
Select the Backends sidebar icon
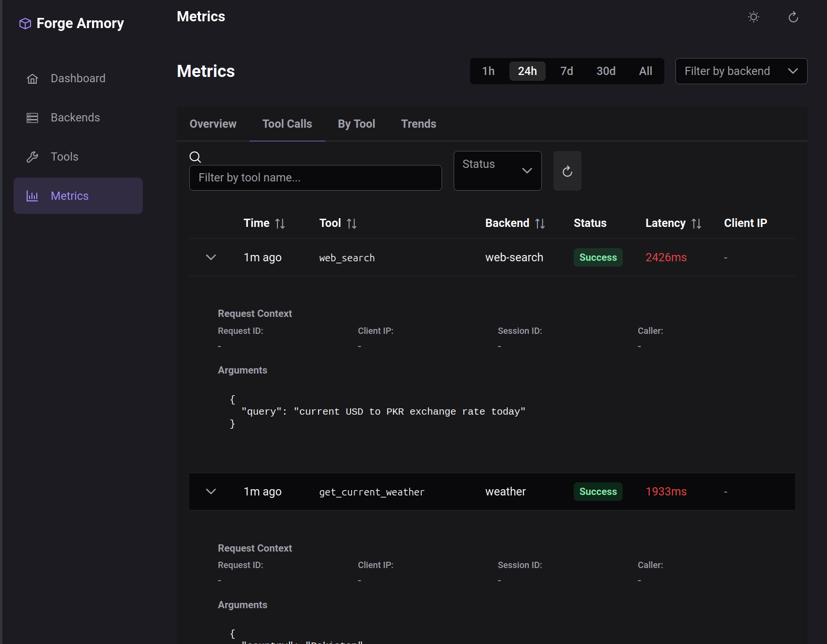click(x=32, y=117)
